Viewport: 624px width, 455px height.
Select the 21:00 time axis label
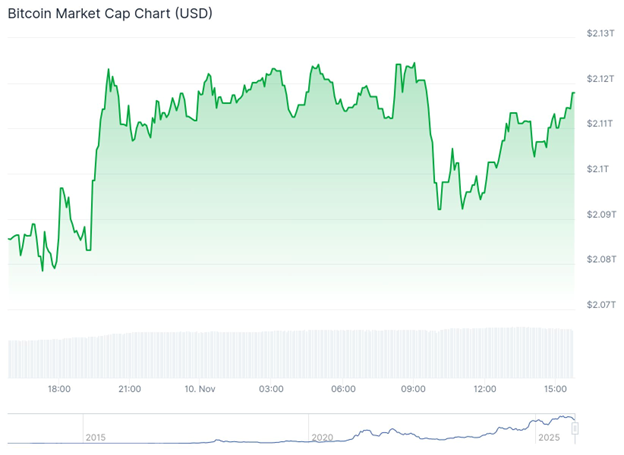129,388
